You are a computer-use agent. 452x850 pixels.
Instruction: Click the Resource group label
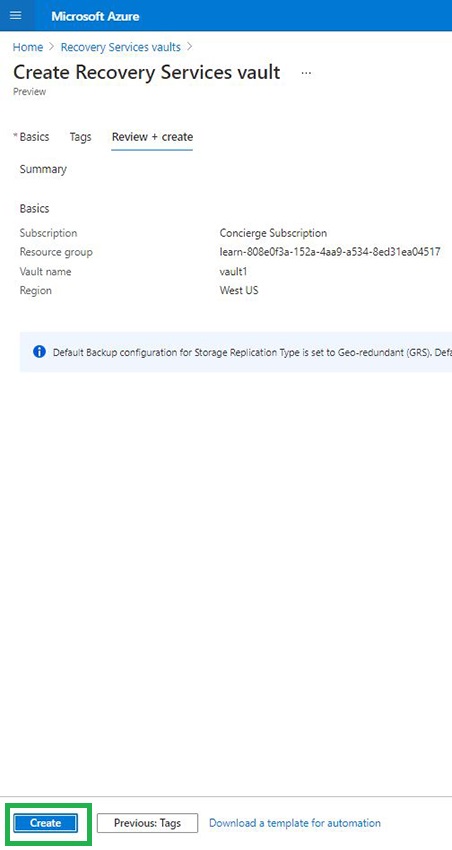point(56,252)
